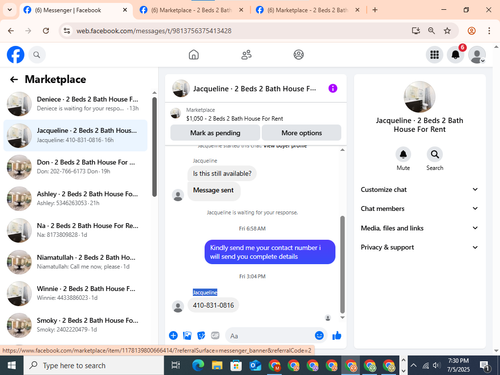This screenshot has height=375, width=500.
Task: Click the conversation list scrollbar
Action: (154, 147)
